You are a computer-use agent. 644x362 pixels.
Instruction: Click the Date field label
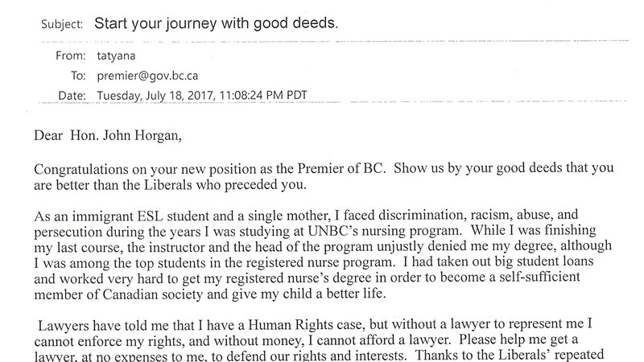point(72,95)
